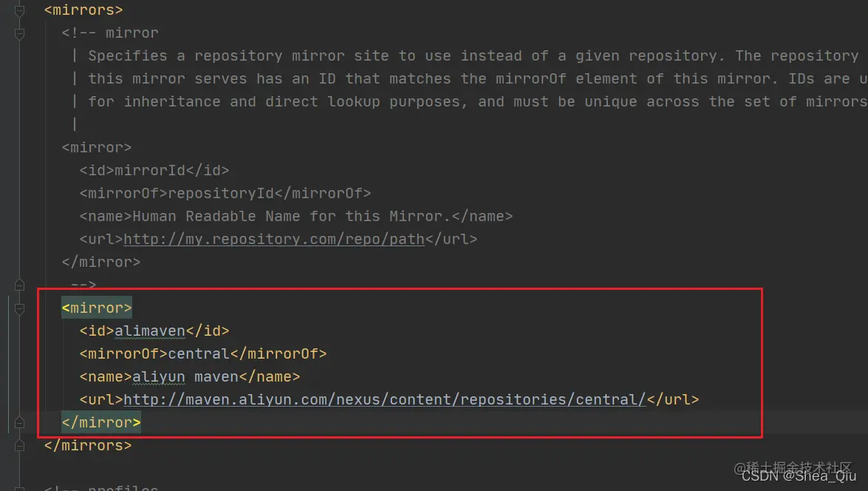Click the </mirrors> closing tag
This screenshot has height=491, width=868.
pyautogui.click(x=88, y=446)
